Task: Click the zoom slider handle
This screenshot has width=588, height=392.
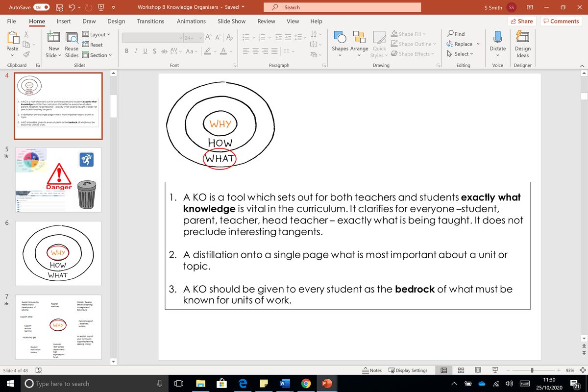Action: coord(532,370)
